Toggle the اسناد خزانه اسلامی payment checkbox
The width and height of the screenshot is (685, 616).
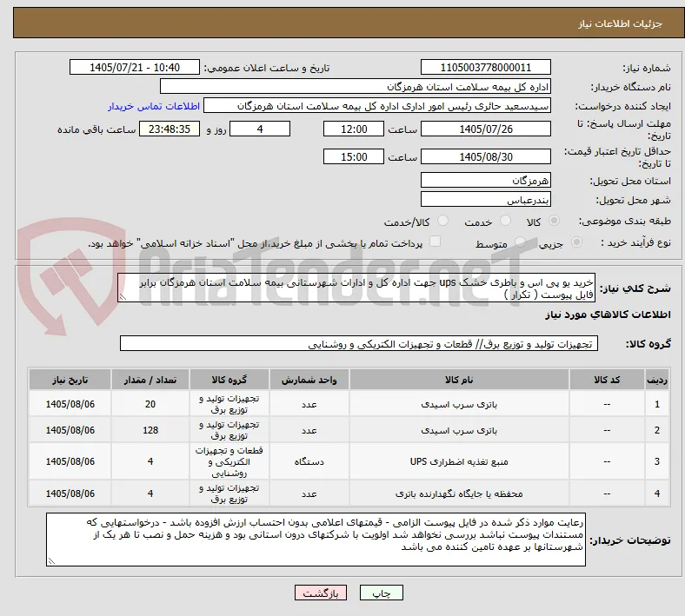(436, 242)
